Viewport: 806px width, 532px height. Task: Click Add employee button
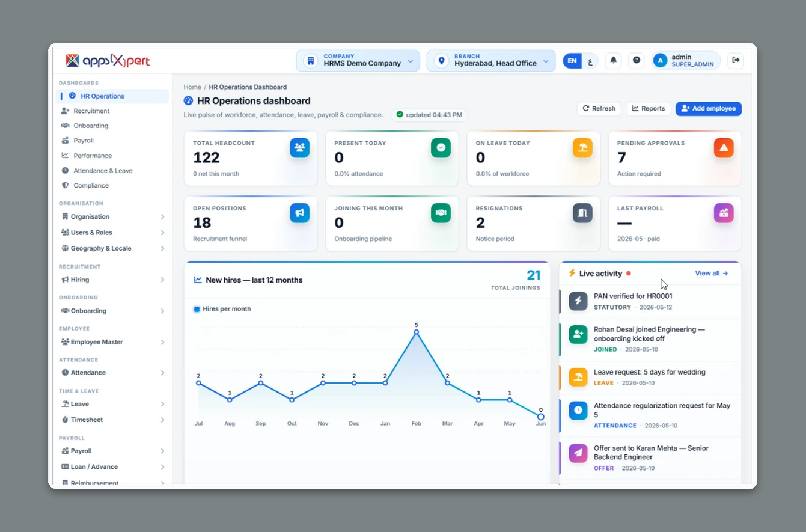(x=709, y=109)
